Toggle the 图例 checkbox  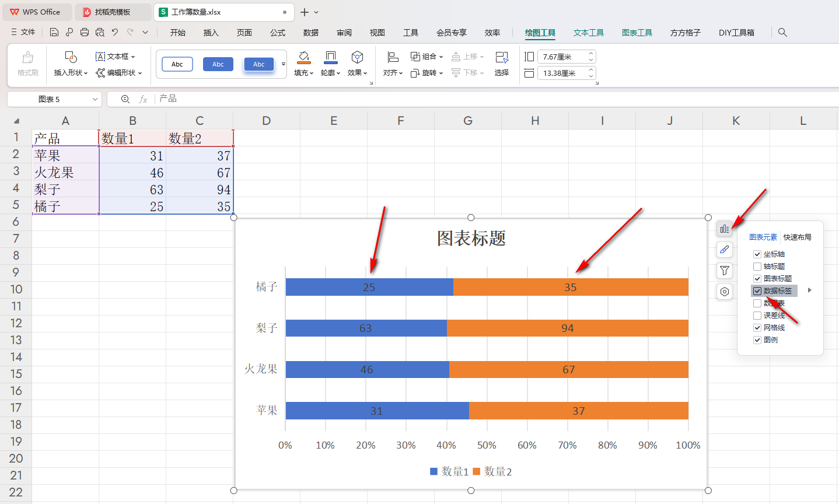point(757,340)
